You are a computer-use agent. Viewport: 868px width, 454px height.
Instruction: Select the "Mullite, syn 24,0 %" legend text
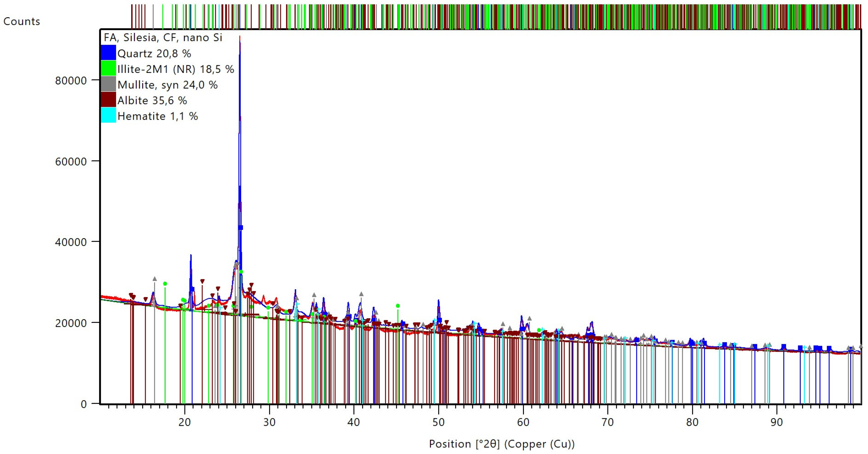[167, 85]
